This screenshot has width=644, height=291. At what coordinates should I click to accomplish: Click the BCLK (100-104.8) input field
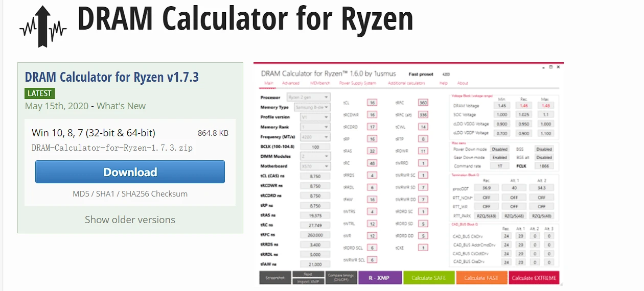(315, 147)
